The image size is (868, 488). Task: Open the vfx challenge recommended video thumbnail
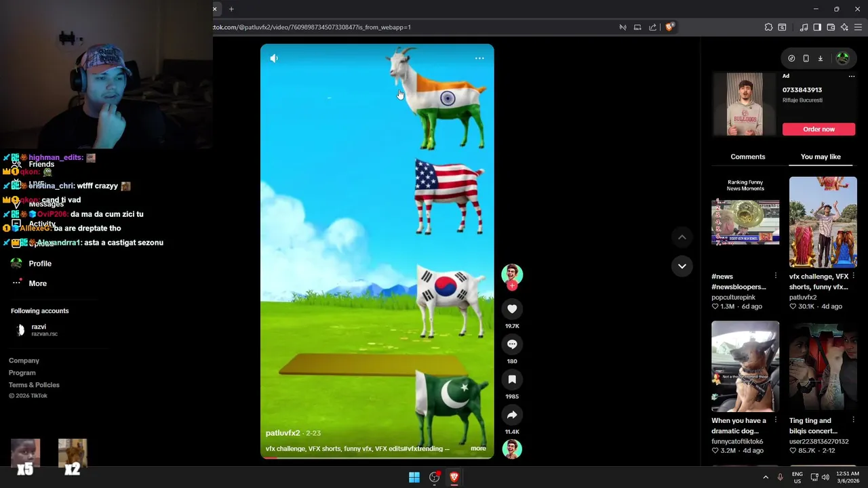pyautogui.click(x=823, y=222)
